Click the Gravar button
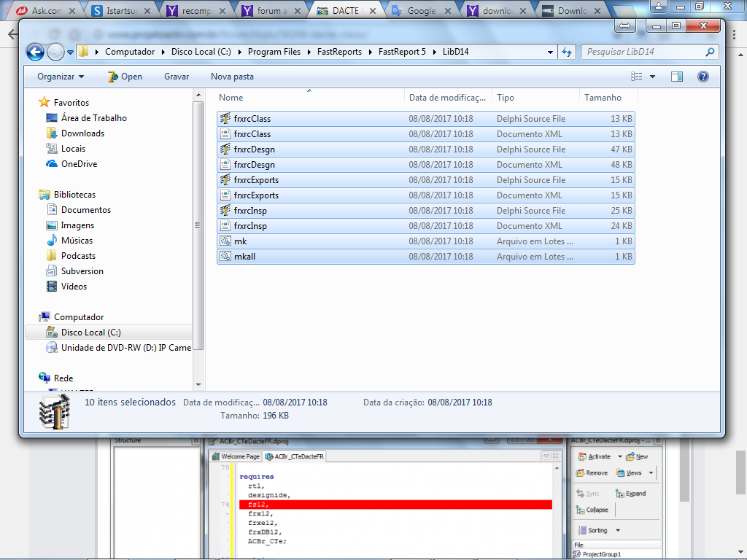Image resolution: width=747 pixels, height=560 pixels. [x=177, y=77]
